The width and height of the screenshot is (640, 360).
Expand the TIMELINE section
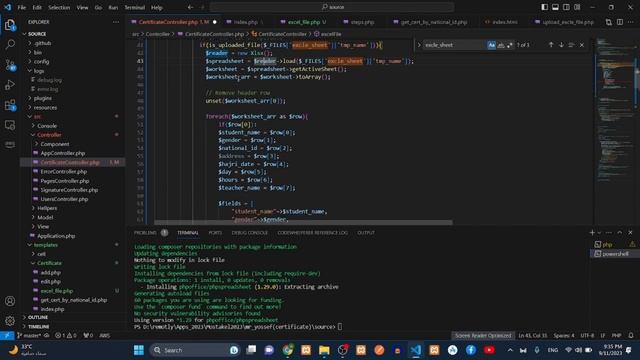coord(38,327)
